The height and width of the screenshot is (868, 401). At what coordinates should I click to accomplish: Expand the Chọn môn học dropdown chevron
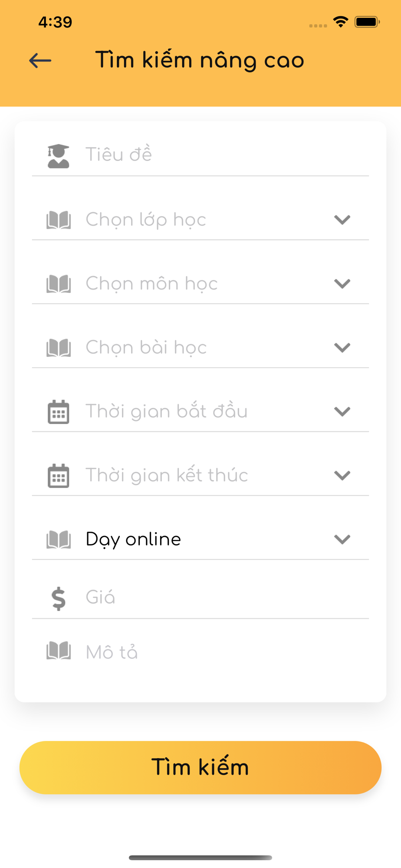coord(342,284)
